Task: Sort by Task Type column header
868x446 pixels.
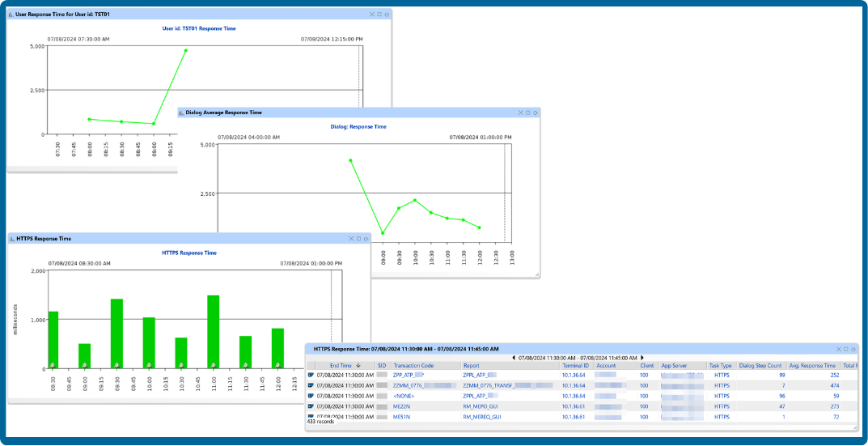Action: click(722, 366)
